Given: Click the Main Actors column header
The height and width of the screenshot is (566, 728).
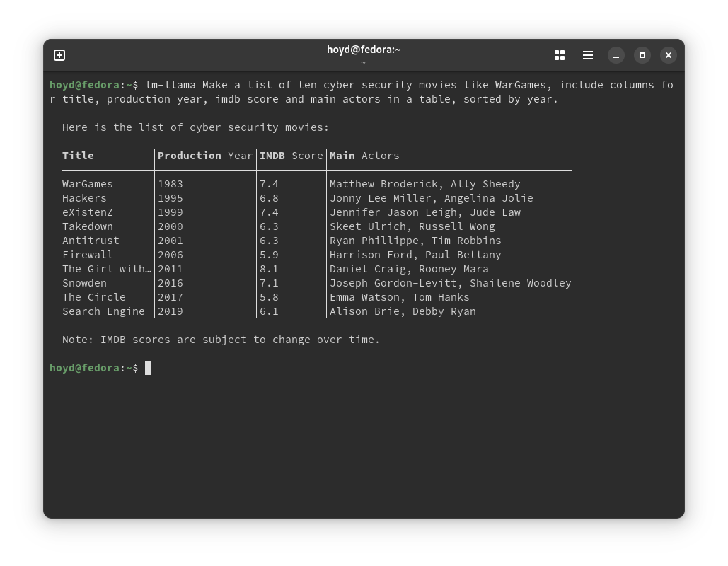Looking at the screenshot, I should [x=364, y=156].
